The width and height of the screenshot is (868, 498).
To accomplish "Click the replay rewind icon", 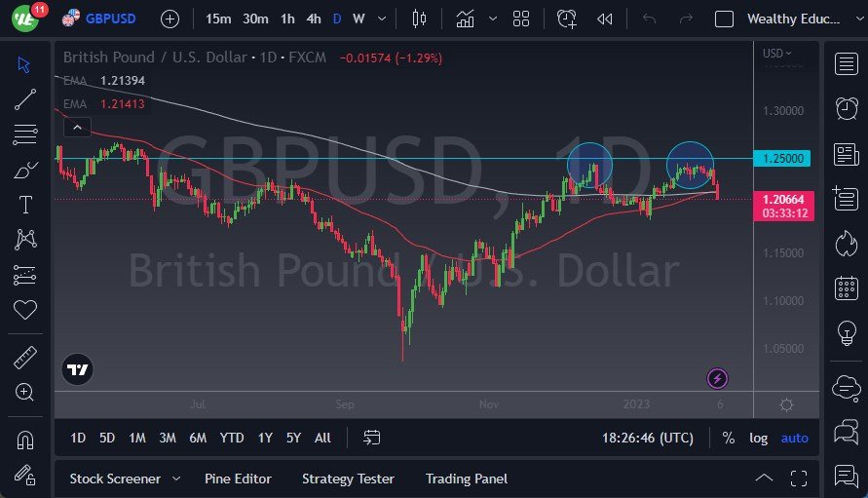I will coord(605,19).
